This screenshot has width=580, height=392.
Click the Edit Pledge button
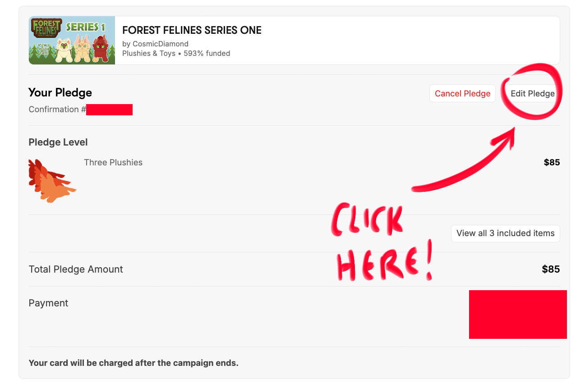[532, 93]
